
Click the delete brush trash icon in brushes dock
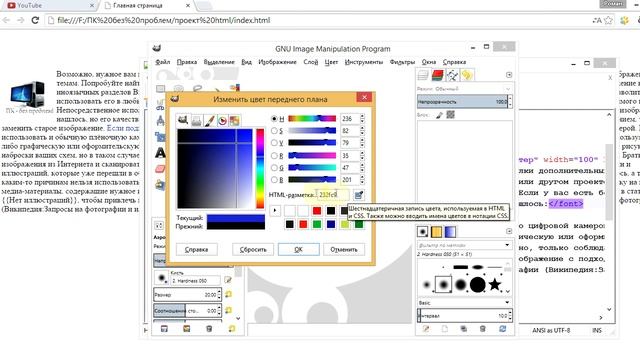[482, 329]
